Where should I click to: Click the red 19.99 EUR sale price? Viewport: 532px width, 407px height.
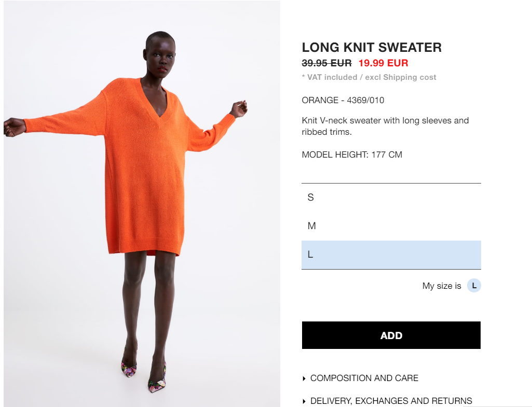tap(384, 63)
